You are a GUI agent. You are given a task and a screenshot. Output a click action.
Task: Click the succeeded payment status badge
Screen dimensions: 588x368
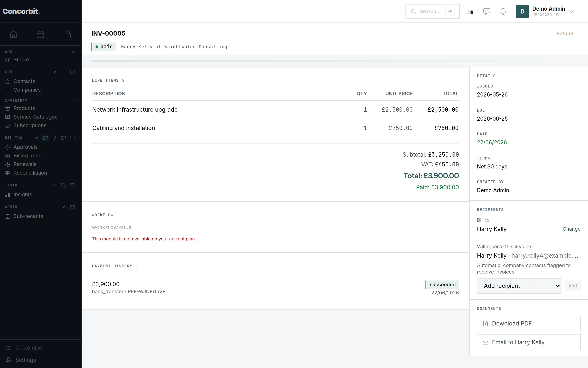tap(442, 285)
